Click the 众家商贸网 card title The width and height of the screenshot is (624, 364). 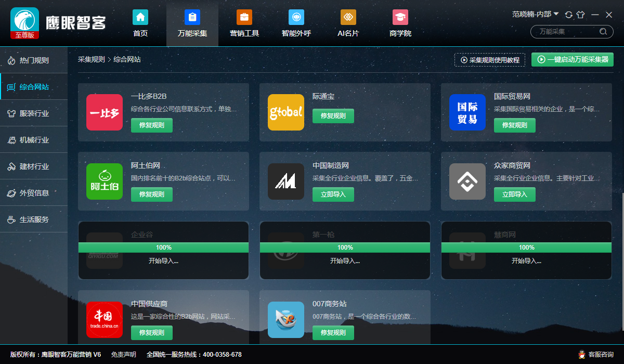(x=512, y=166)
